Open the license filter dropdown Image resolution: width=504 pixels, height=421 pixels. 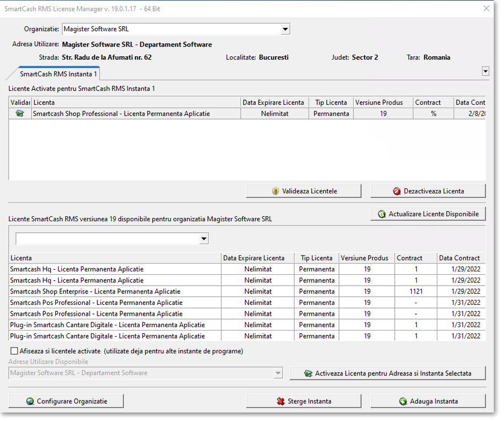[x=204, y=239]
